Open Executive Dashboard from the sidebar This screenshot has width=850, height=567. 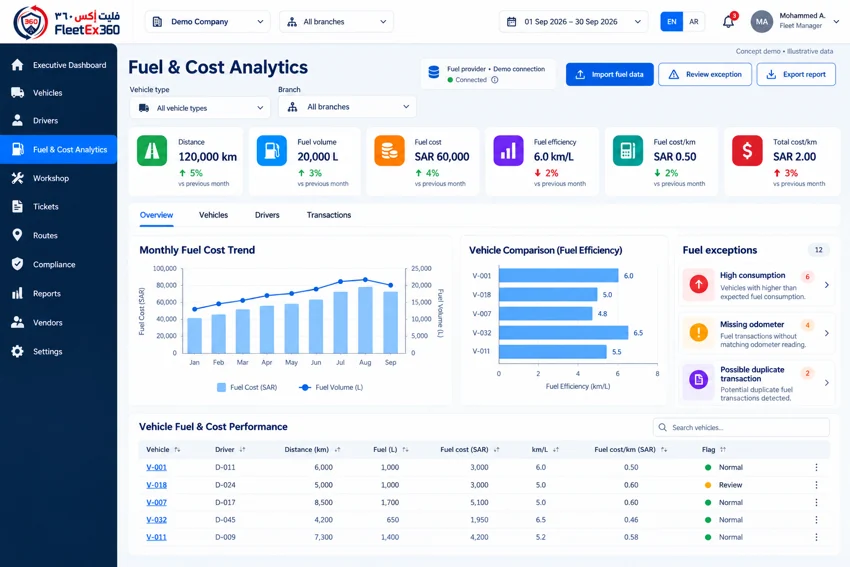[x=59, y=65]
